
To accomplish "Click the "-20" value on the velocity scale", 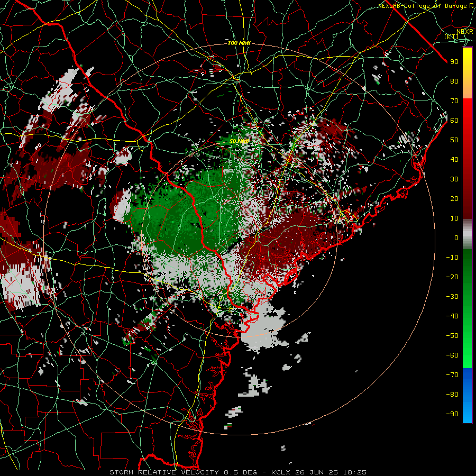I will coord(452,277).
